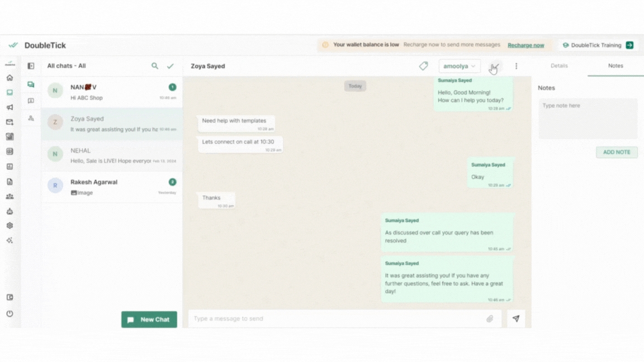The width and height of the screenshot is (644, 362).
Task: Click the checkmark beside the chat search
Action: coord(171,66)
